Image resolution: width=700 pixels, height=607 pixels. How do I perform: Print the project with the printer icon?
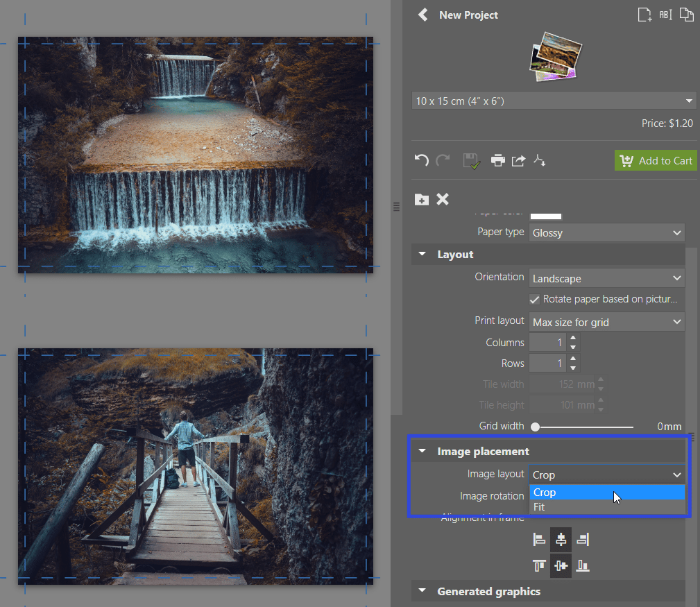coord(497,160)
